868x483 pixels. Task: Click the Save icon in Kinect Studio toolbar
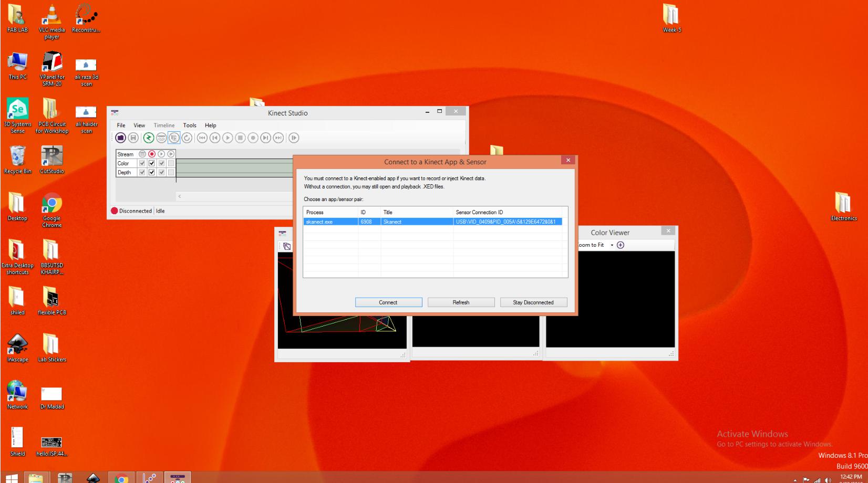pos(133,138)
